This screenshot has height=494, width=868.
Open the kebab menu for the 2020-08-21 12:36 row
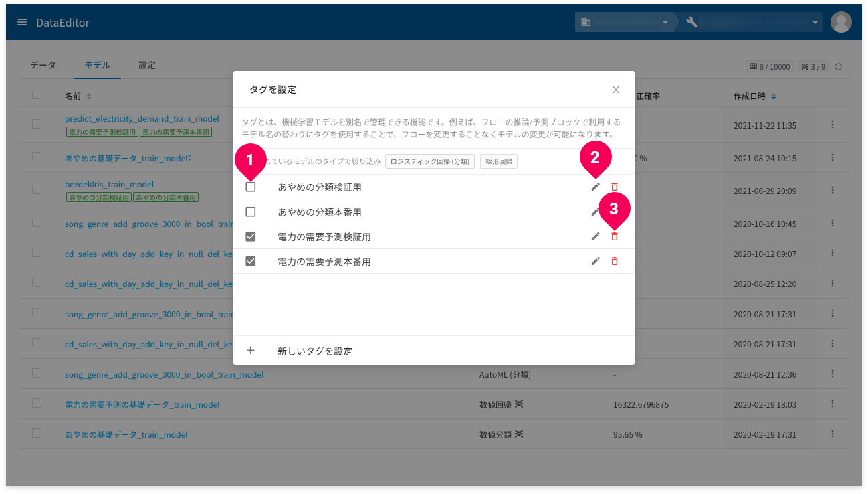833,374
